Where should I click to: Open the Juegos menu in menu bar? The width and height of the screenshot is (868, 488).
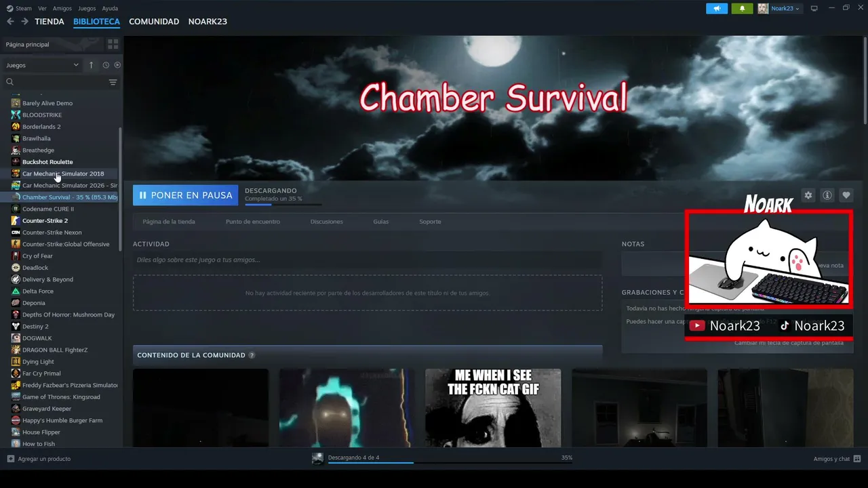pyautogui.click(x=87, y=8)
